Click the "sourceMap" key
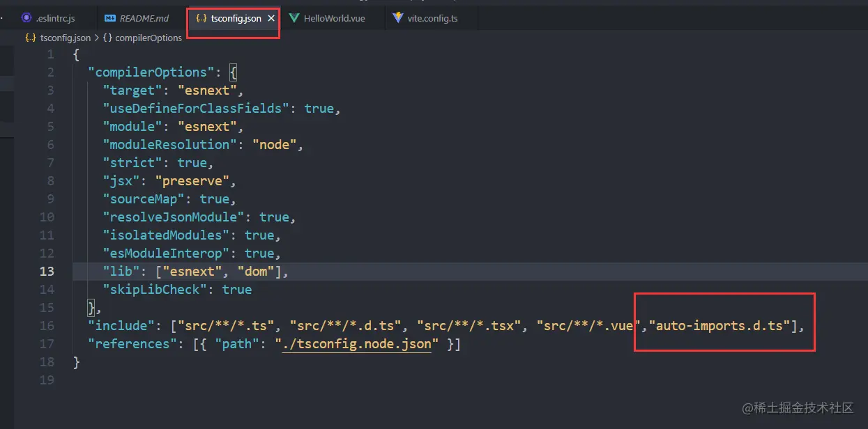 [x=144, y=198]
